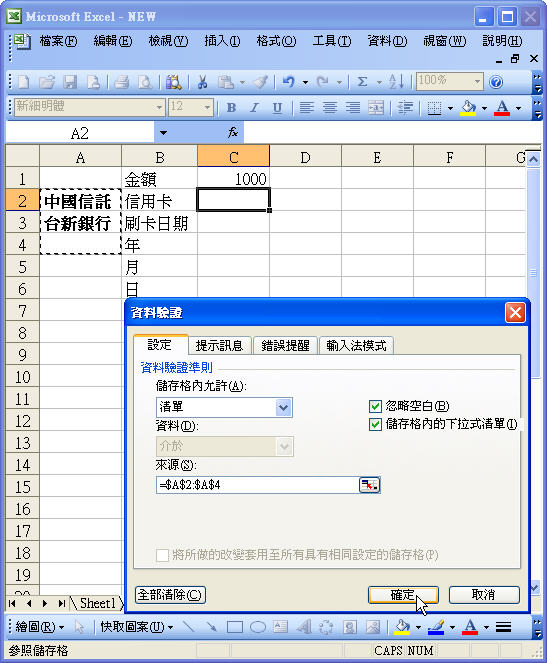Click the Print icon
The height and width of the screenshot is (663, 547).
(122, 82)
